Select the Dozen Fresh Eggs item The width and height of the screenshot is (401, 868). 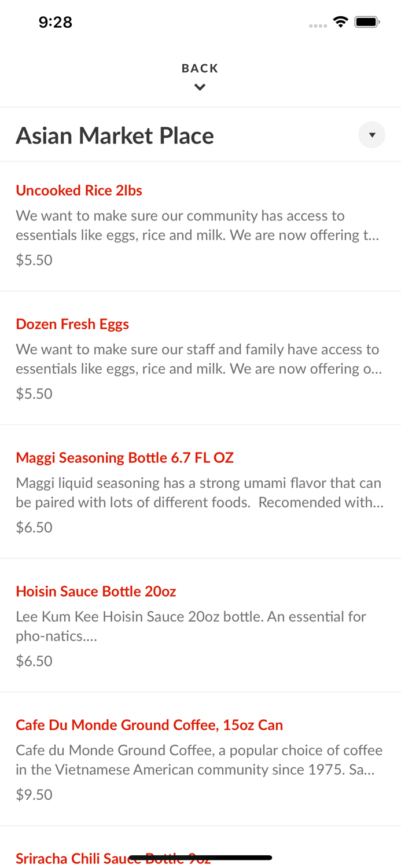[x=72, y=325]
